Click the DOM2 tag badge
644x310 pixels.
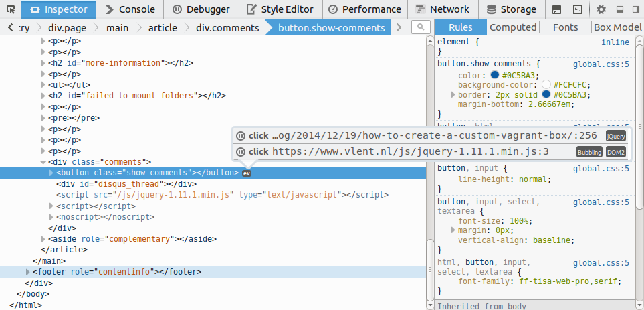coord(616,152)
